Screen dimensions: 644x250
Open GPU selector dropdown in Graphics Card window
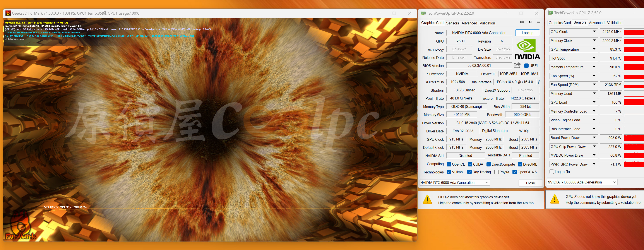[454, 183]
